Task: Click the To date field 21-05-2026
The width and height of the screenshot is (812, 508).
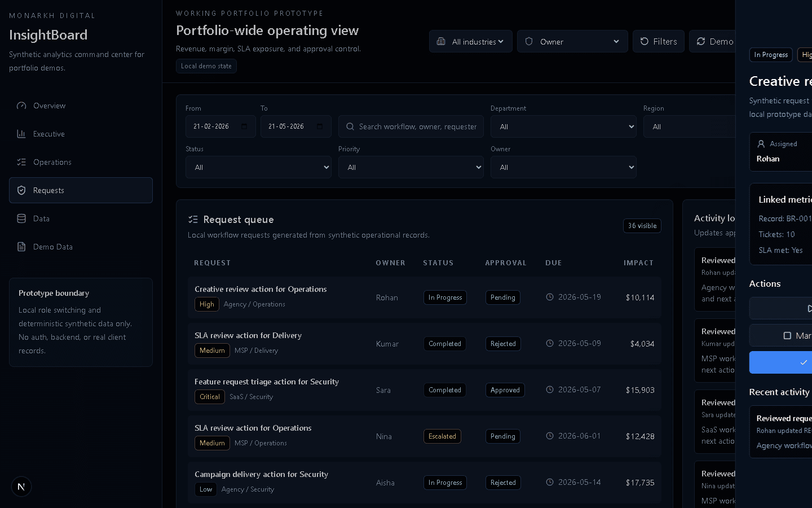Action: [296, 126]
